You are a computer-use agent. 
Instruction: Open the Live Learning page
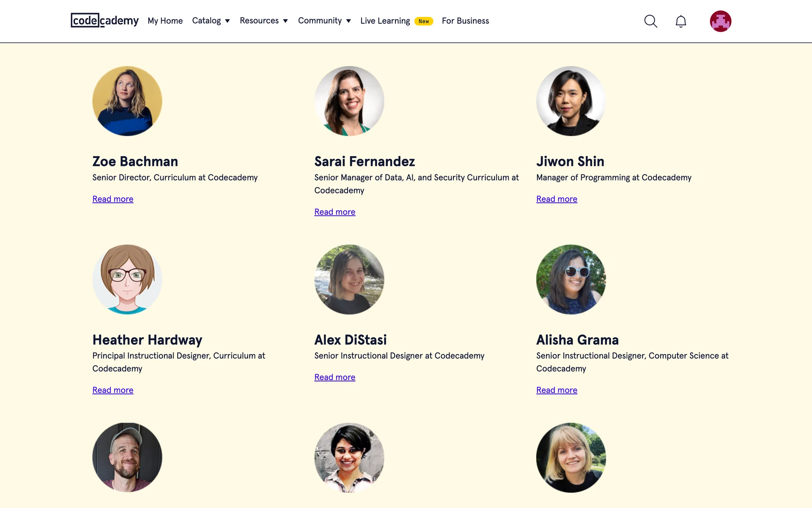385,21
